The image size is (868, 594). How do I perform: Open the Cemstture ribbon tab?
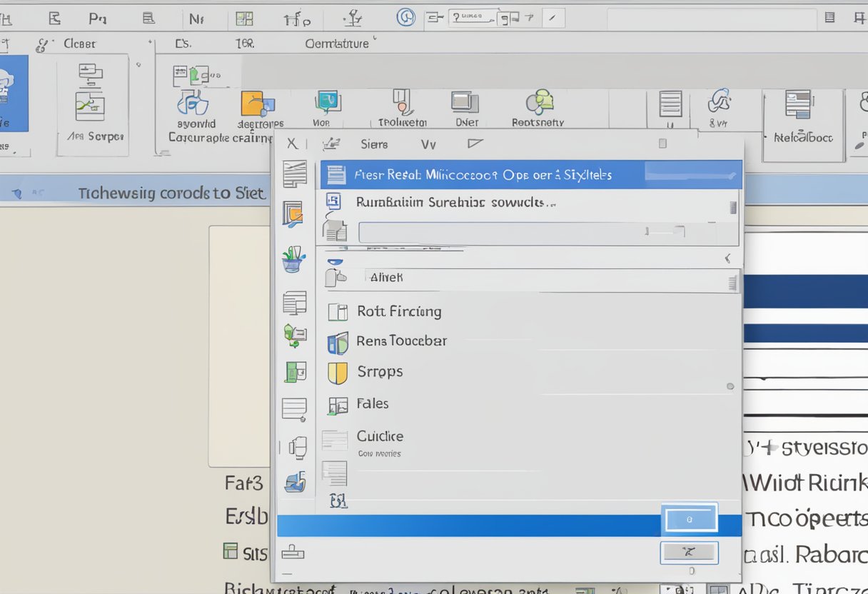(335, 43)
